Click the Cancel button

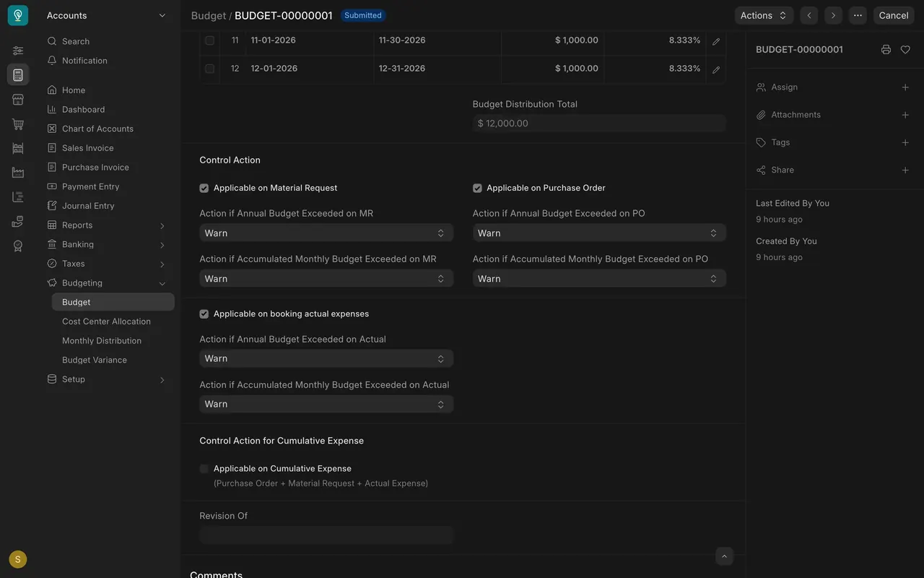pyautogui.click(x=894, y=15)
